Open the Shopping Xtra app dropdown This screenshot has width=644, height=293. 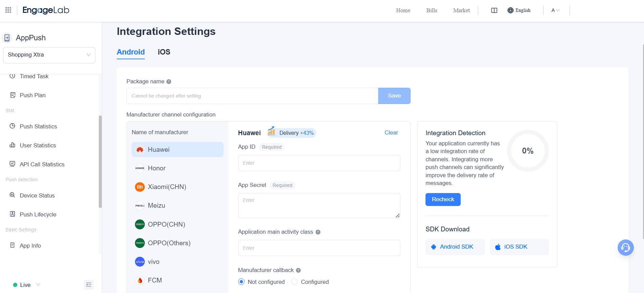pos(49,55)
